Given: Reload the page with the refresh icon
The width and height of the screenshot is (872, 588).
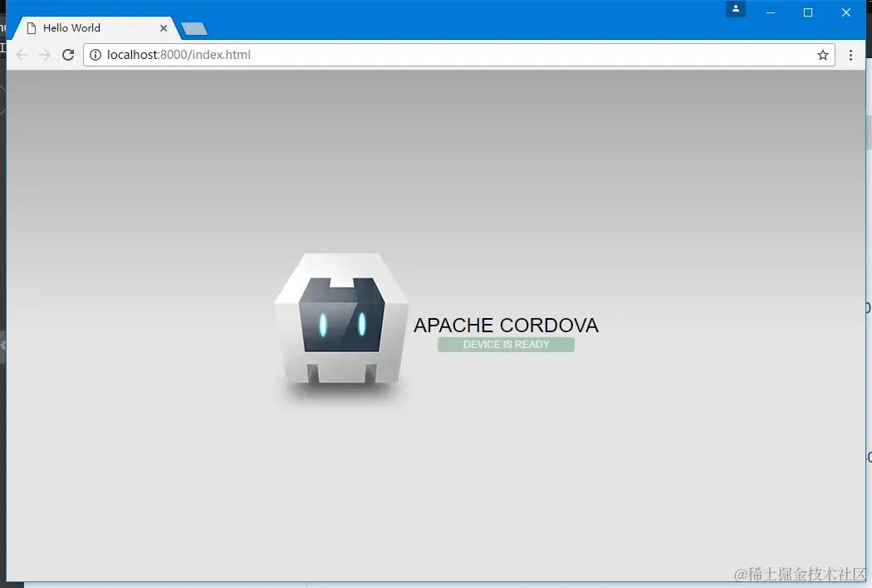Looking at the screenshot, I should click(x=68, y=55).
